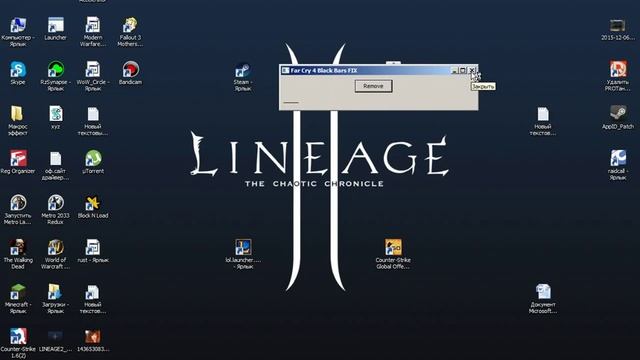
Task: Select the Counter-Strike 1.6 icon
Action: (x=18, y=336)
